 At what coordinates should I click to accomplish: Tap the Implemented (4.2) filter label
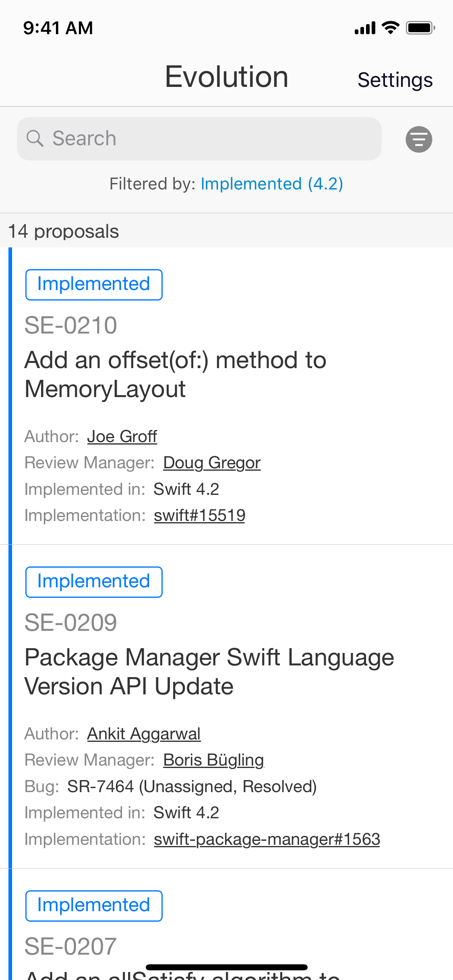(272, 184)
